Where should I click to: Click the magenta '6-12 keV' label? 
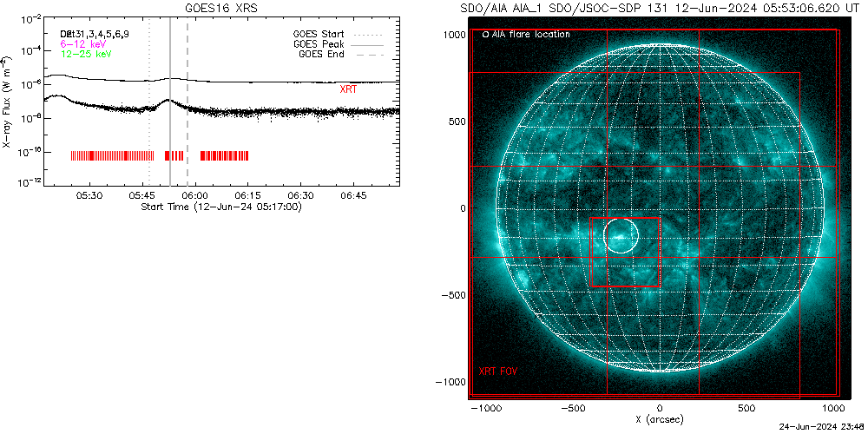[83, 43]
